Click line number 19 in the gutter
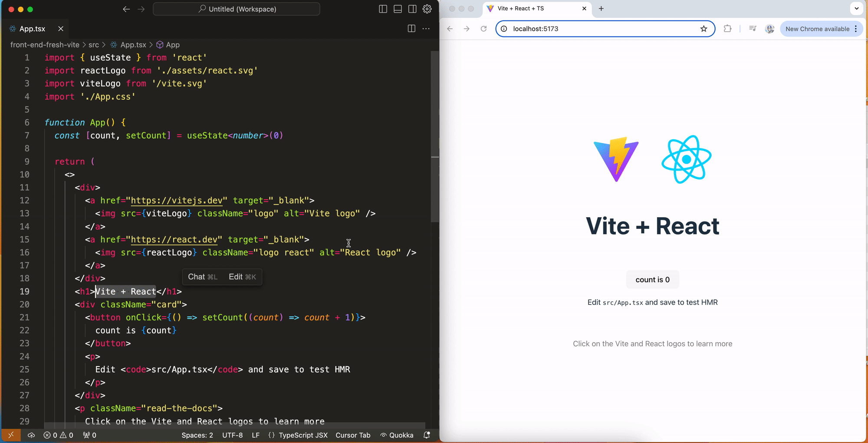868x443 pixels. click(24, 291)
